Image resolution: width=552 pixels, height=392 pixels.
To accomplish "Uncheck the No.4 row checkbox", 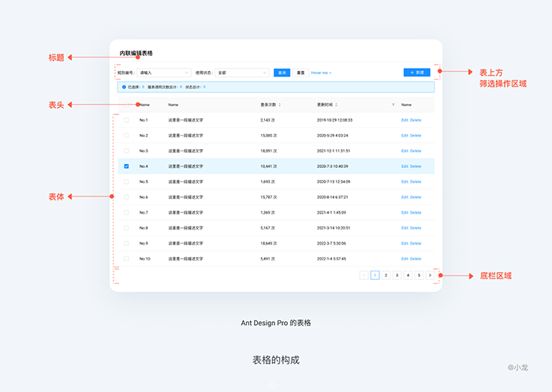I will tap(126, 166).
